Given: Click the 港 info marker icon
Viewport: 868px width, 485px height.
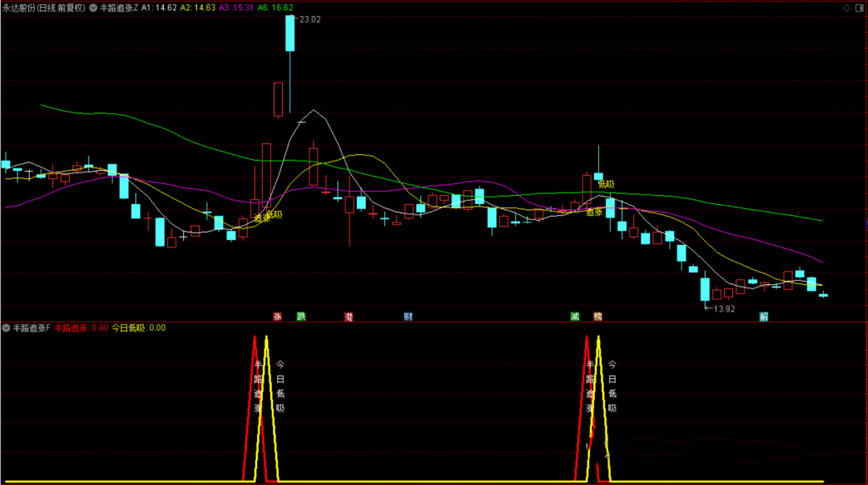Looking at the screenshot, I should coord(349,316).
